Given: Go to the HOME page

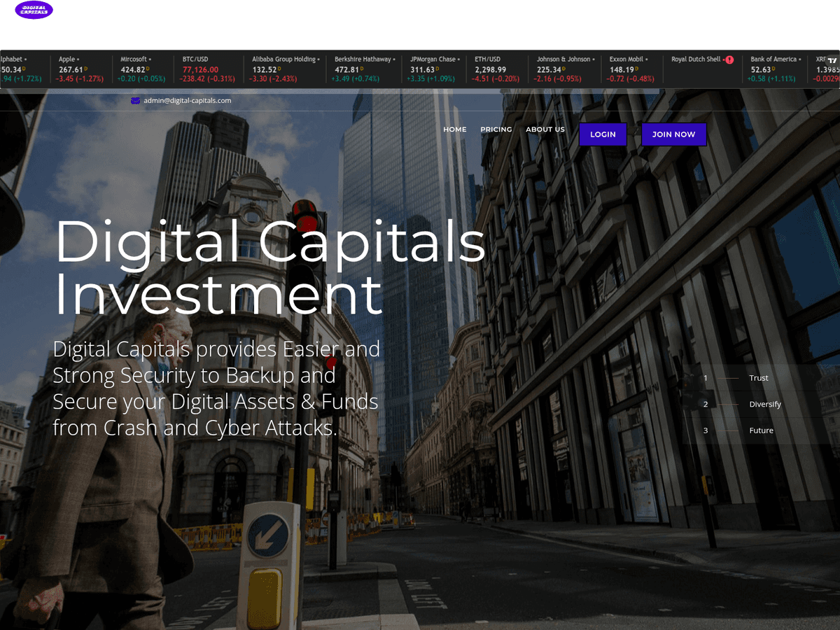Looking at the screenshot, I should click(455, 129).
